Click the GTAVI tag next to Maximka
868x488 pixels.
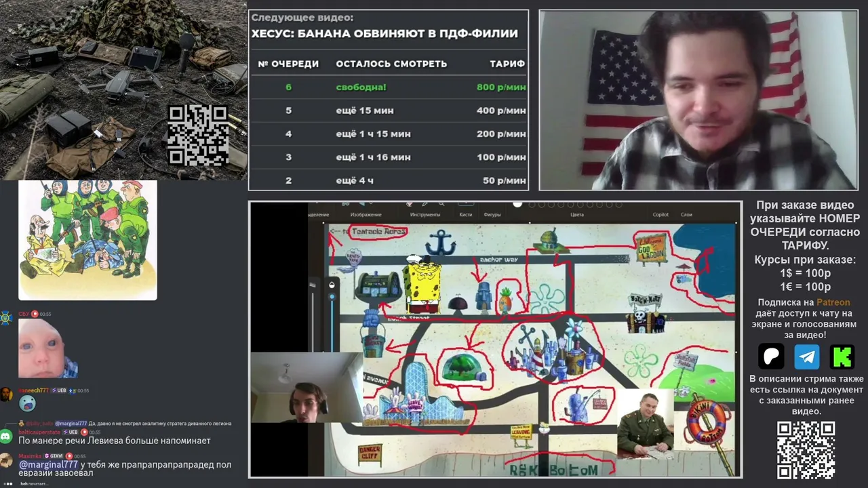click(54, 456)
